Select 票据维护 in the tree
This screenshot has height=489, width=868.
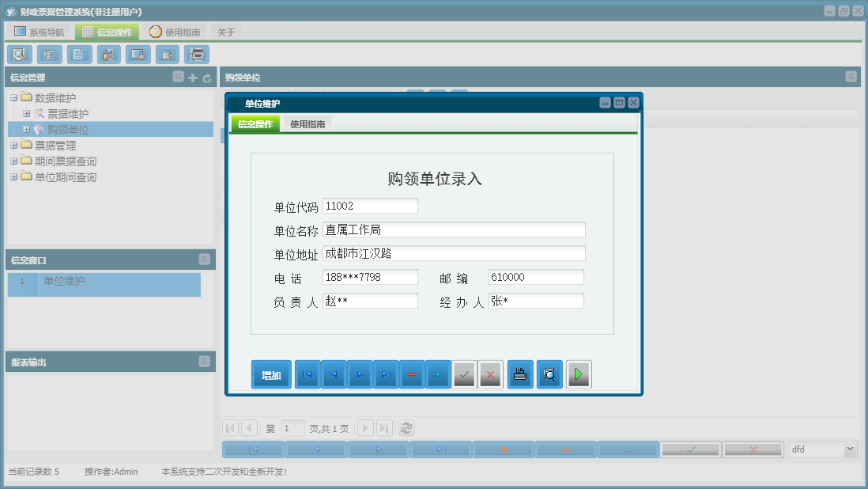tap(67, 113)
